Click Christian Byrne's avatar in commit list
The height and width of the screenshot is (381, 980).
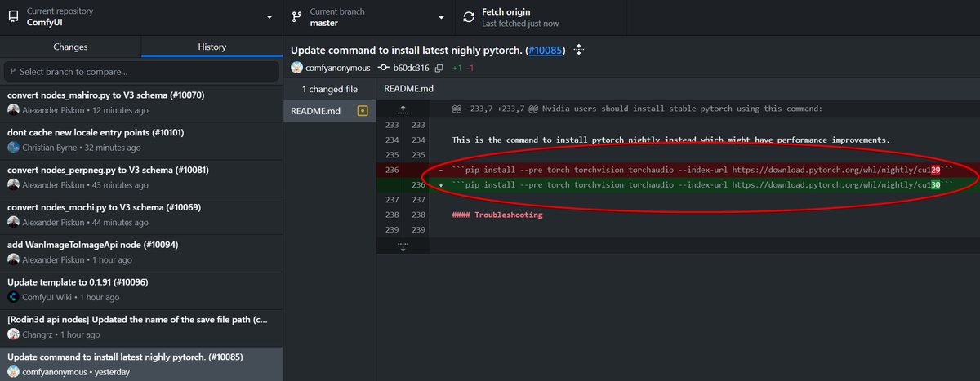(13, 148)
